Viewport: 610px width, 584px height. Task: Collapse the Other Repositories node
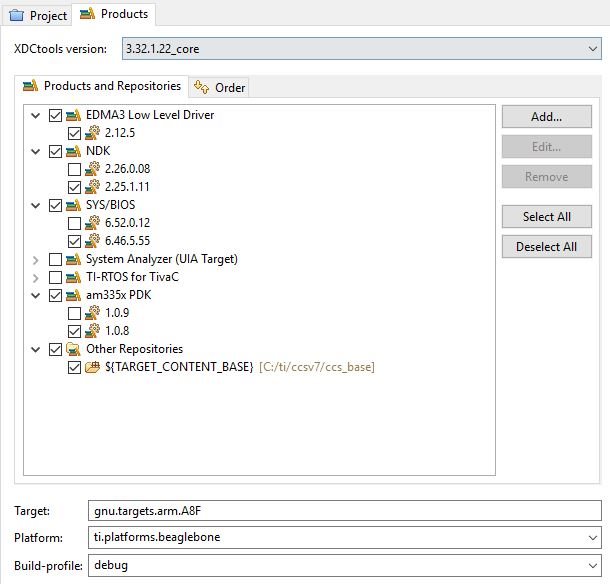35,349
